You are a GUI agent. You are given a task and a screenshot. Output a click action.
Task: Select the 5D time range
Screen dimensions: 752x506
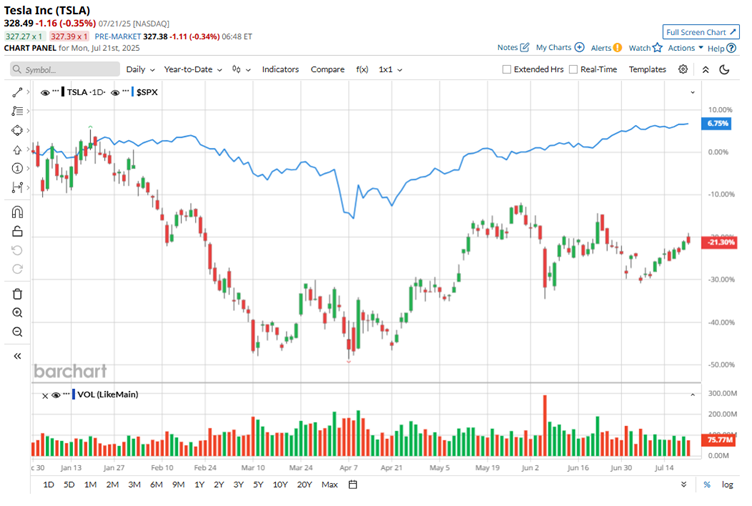69,484
